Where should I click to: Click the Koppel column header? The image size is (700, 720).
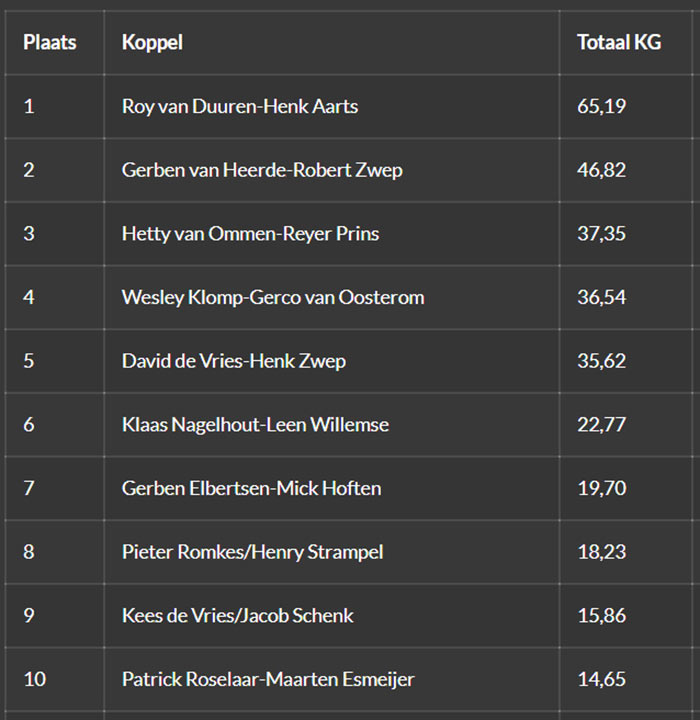click(x=152, y=43)
